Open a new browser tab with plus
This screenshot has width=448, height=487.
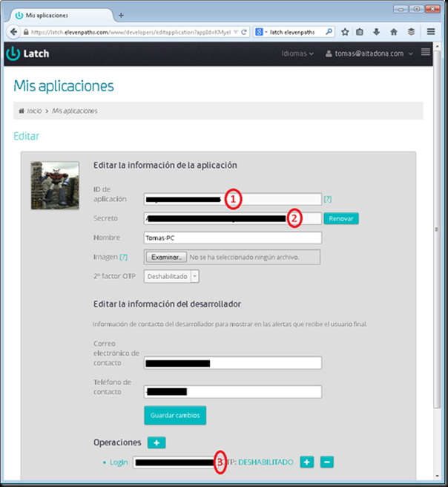coord(121,15)
